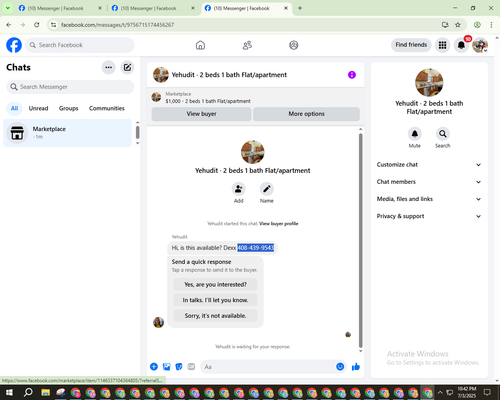Open the right panel apartment profile picture
The width and height of the screenshot is (500, 400).
coord(429,82)
